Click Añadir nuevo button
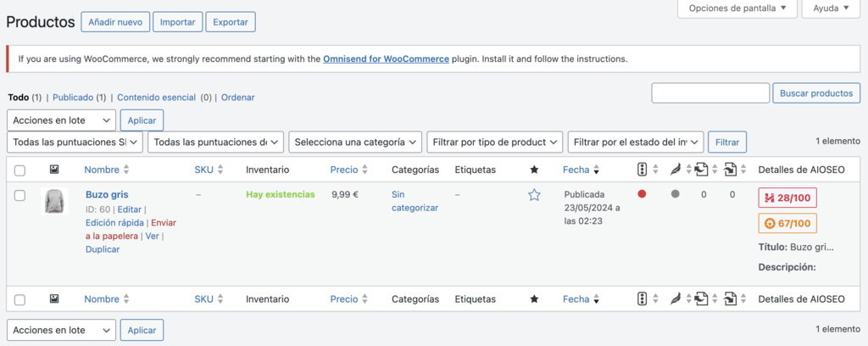The height and width of the screenshot is (346, 868). point(115,22)
